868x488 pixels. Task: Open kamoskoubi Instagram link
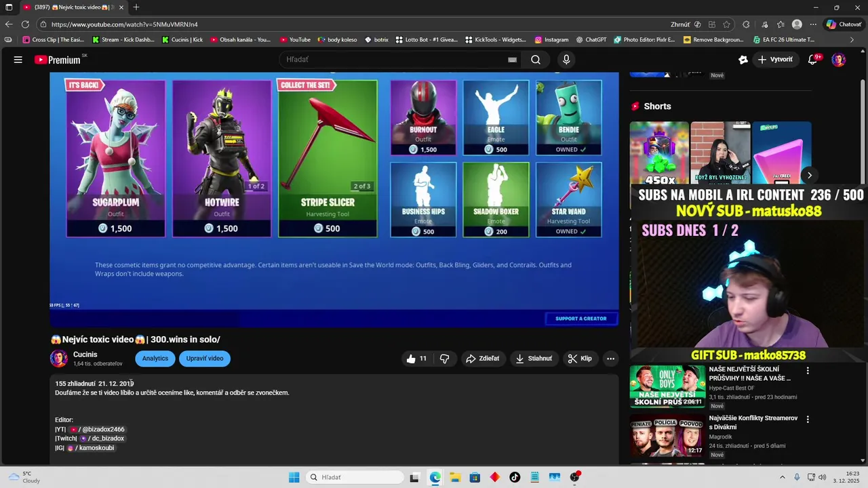coord(90,448)
